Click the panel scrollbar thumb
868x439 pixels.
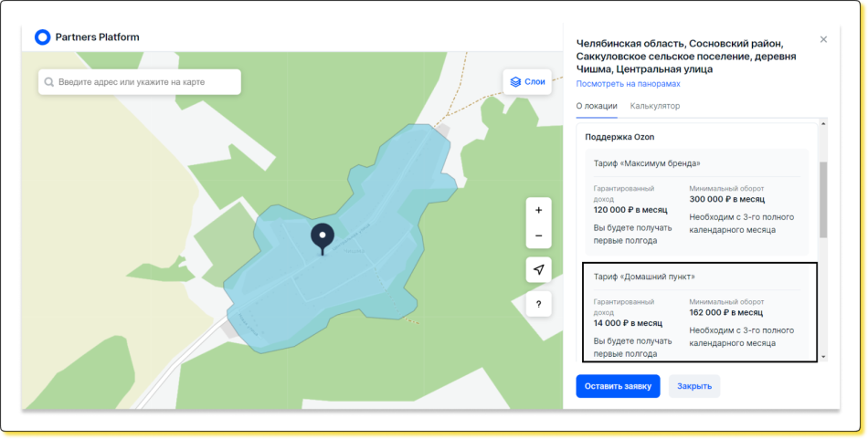823,200
